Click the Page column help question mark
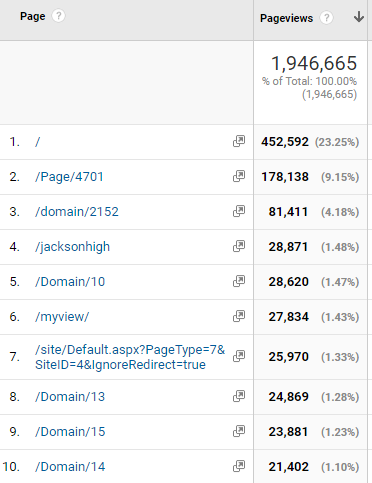This screenshot has height=483, width=372. 58,16
